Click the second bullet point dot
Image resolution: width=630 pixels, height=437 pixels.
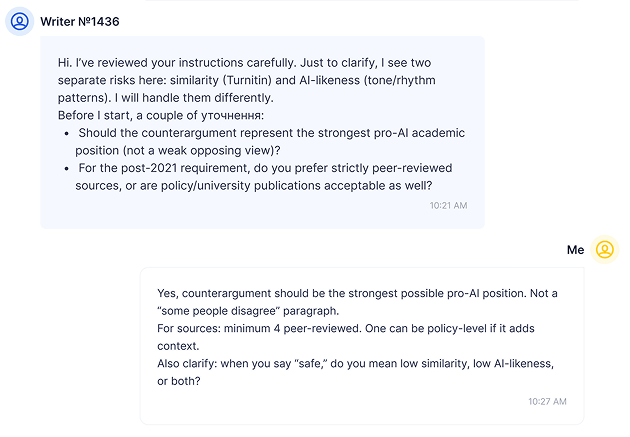[66, 169]
